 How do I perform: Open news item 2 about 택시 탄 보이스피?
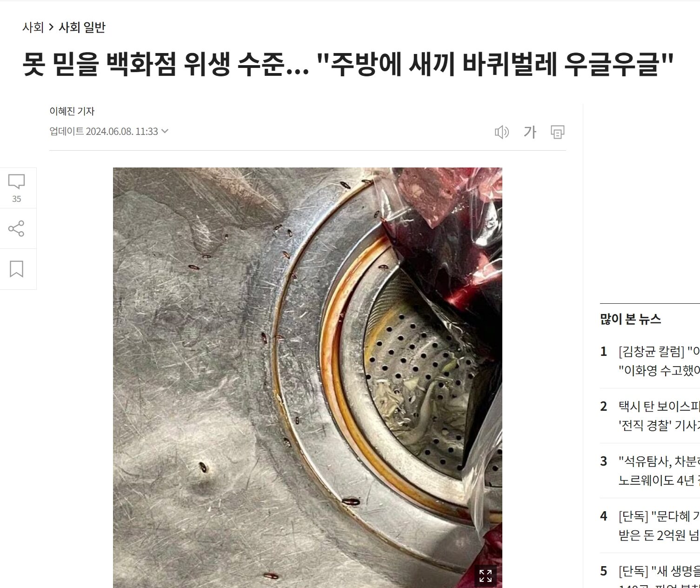pos(659,416)
